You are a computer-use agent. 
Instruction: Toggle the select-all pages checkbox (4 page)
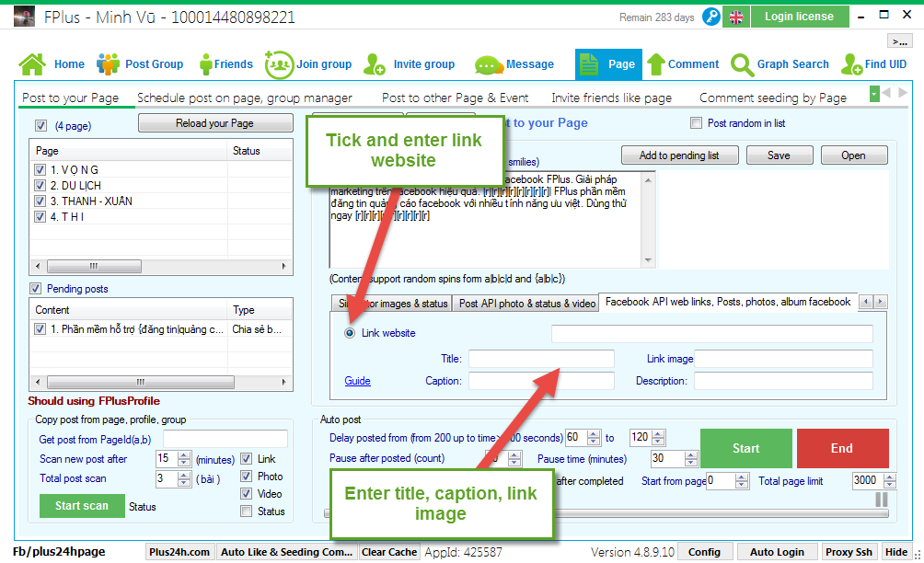point(40,125)
